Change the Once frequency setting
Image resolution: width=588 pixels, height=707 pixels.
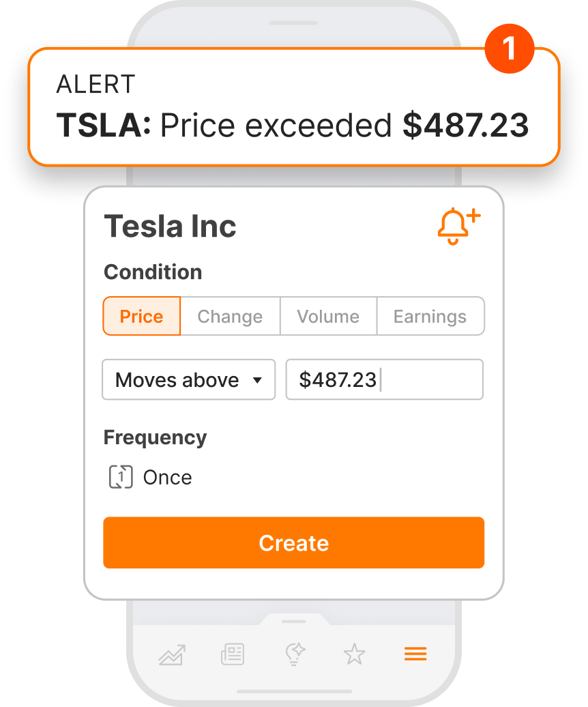pos(167,477)
